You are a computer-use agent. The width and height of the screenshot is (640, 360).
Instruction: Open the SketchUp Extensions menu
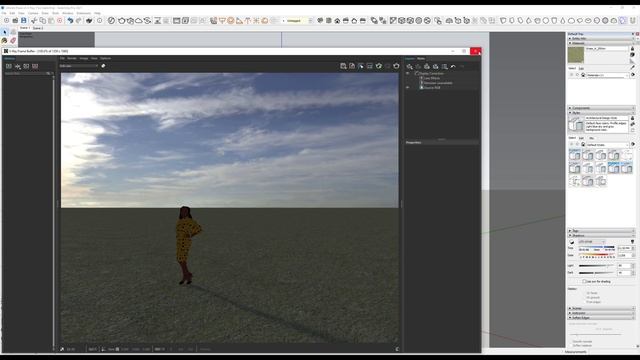pyautogui.click(x=84, y=13)
